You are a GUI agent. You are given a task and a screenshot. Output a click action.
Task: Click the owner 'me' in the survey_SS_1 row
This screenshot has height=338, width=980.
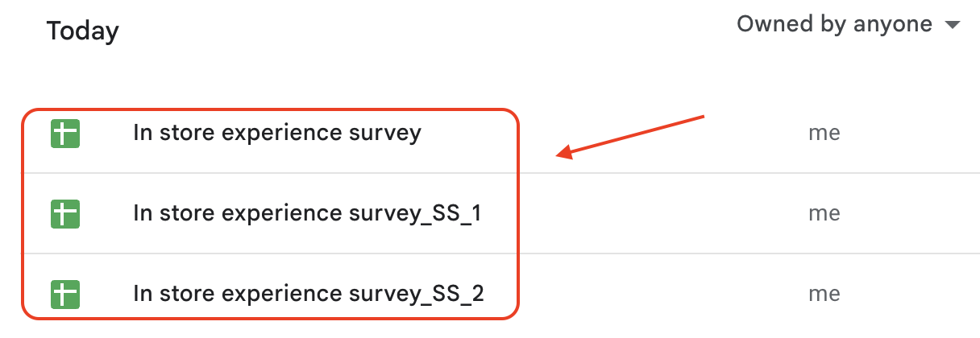[824, 214]
